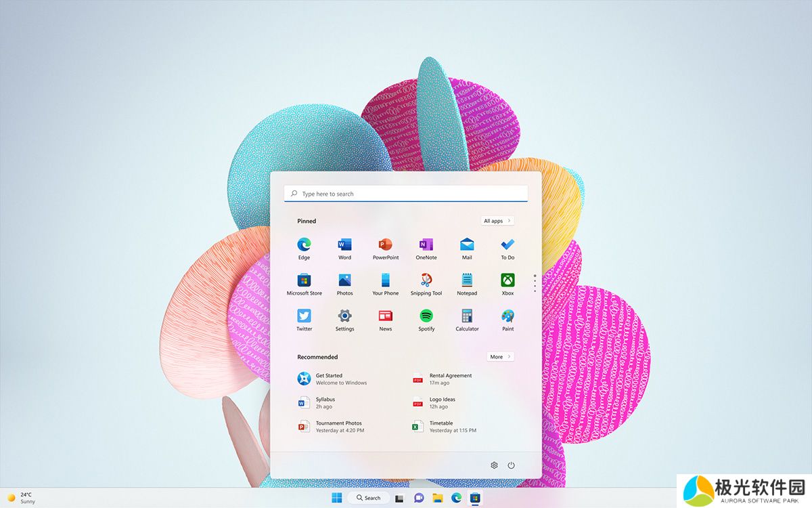Launch PowerPoint from pinned apps
This screenshot has height=508, width=812.
click(x=385, y=245)
